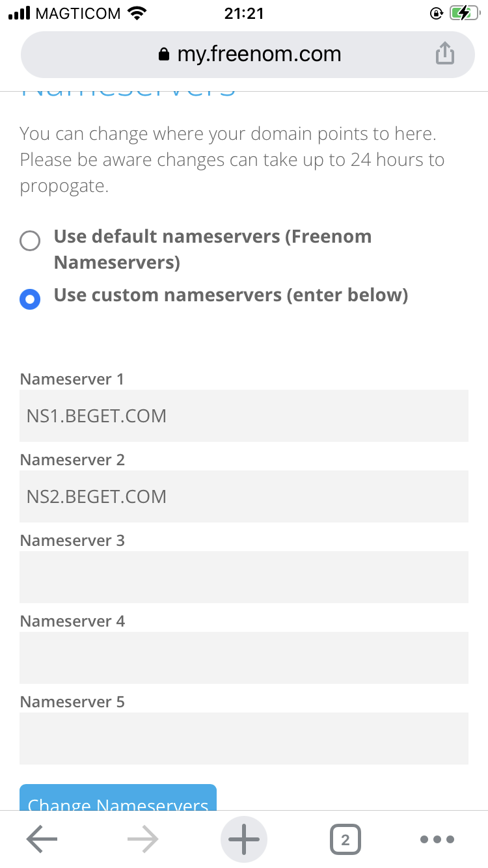The width and height of the screenshot is (488, 868).
Task: Focus the empty Nameserver 3 field
Action: (x=244, y=577)
